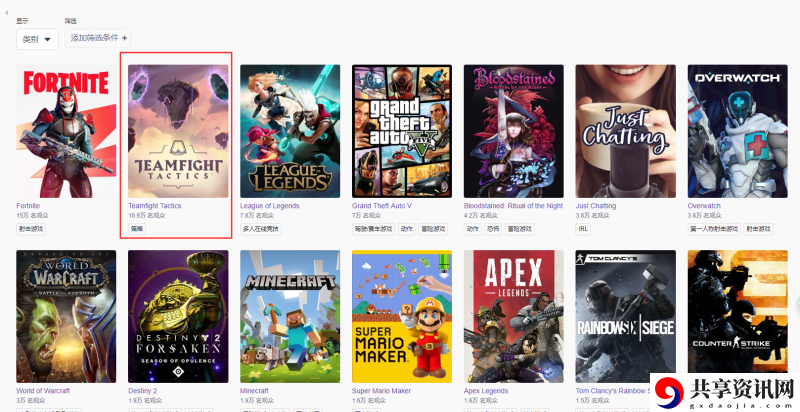Click Fortnite's 15万 名观众 viewer count
The image size is (800, 412).
pos(32,216)
